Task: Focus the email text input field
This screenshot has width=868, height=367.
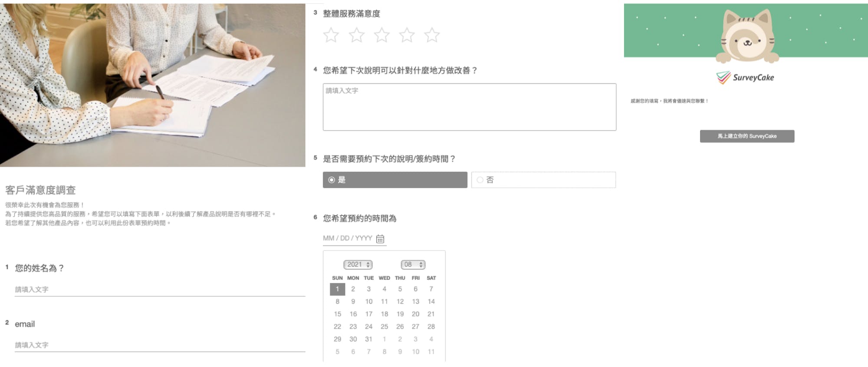Action: (x=160, y=345)
